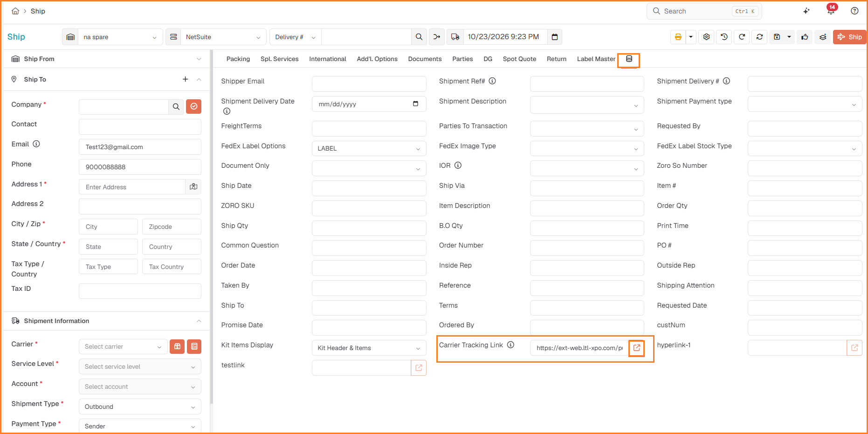Click the layers stack icon

[x=823, y=37]
